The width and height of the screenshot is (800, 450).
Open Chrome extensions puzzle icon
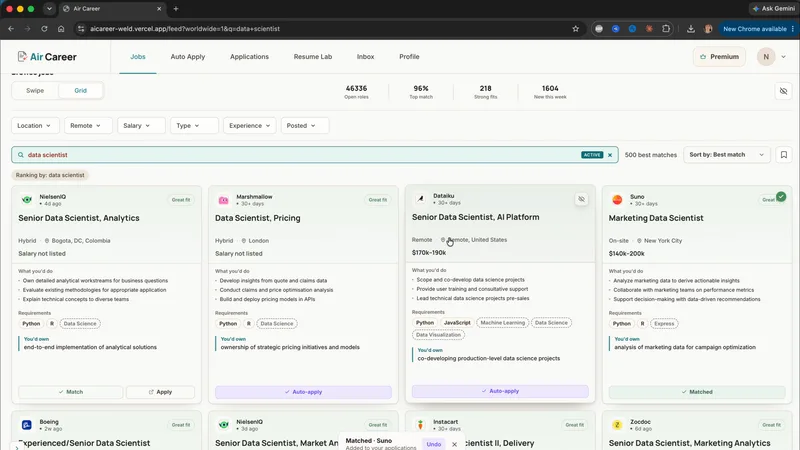coord(666,29)
